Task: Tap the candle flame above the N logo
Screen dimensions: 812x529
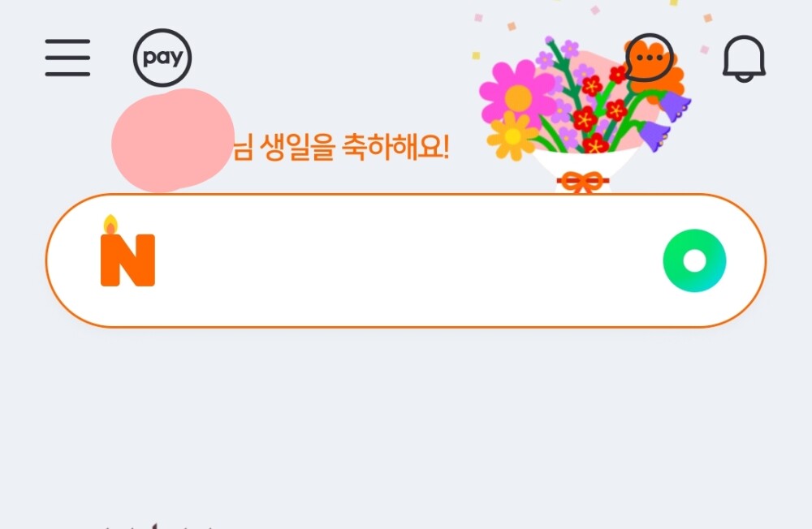Action: 110,225
